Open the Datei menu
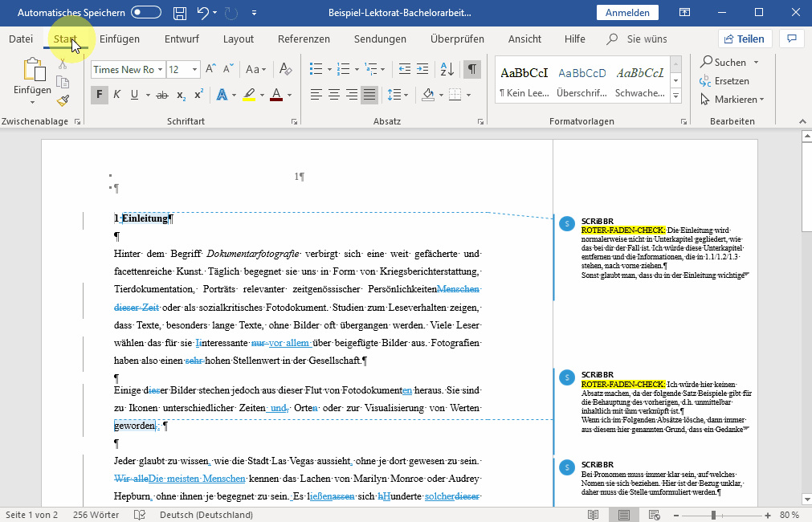Viewport: 812px width, 522px height. point(21,39)
